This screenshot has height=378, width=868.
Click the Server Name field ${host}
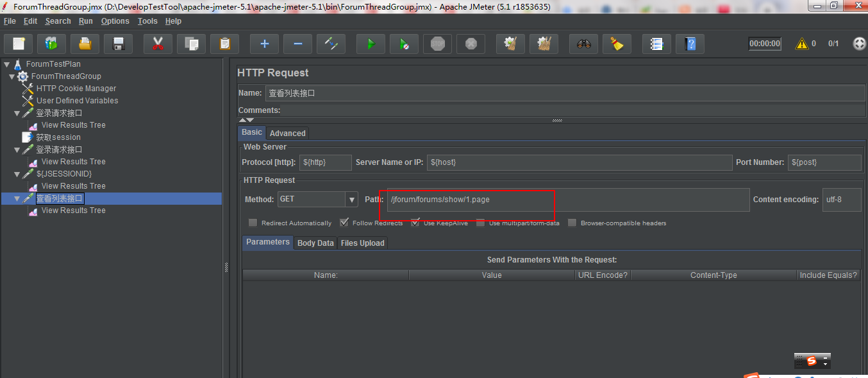(580, 162)
